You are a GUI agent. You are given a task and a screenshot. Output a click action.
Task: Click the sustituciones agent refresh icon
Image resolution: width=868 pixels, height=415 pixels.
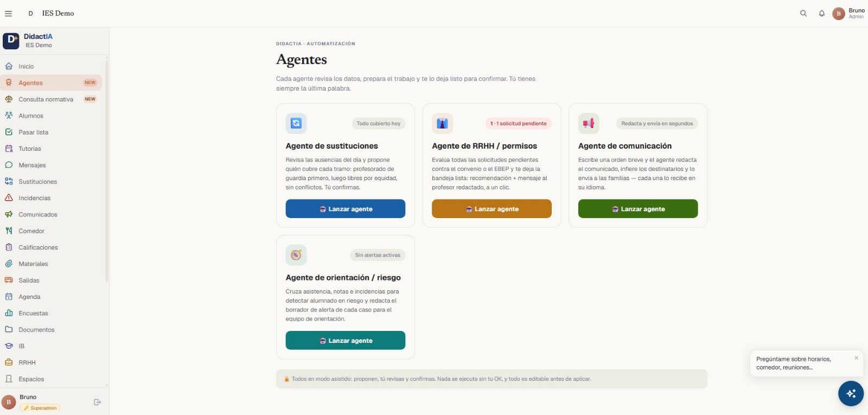pos(296,123)
